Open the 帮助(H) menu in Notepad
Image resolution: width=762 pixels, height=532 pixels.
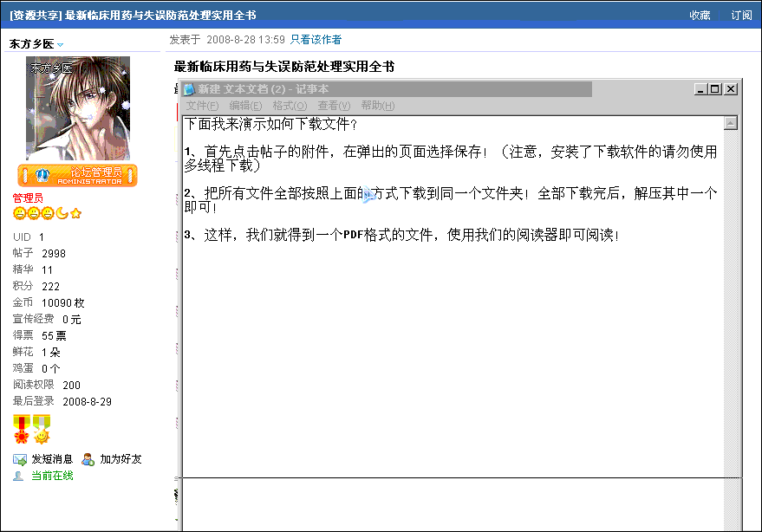pyautogui.click(x=377, y=106)
